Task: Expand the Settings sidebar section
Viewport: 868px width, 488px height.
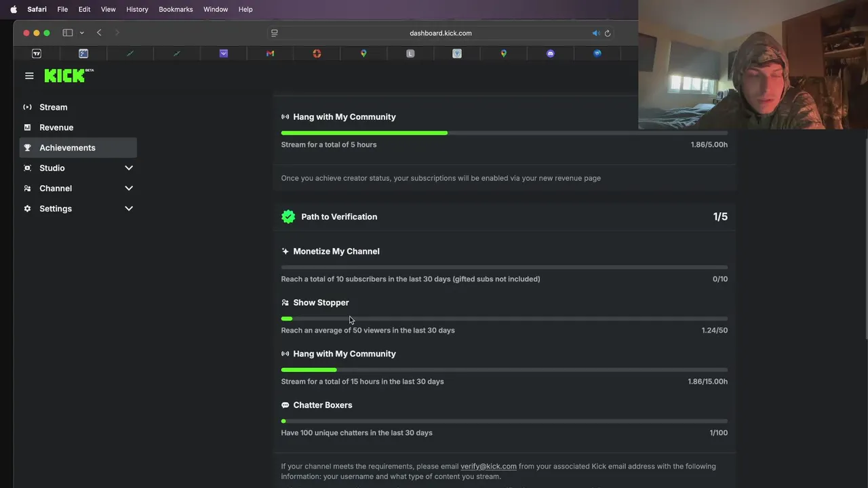Action: [x=78, y=209]
